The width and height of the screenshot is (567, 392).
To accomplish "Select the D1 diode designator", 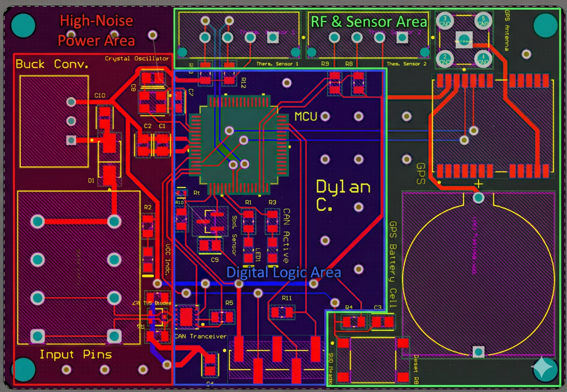I will click(x=91, y=181).
